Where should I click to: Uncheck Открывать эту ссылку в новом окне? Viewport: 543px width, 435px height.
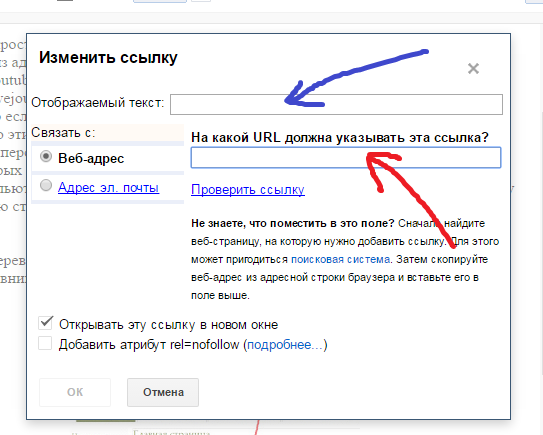[45, 323]
